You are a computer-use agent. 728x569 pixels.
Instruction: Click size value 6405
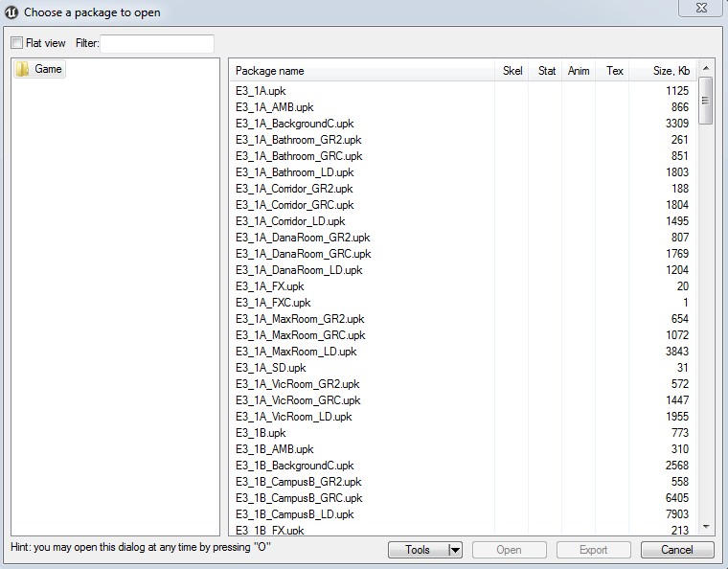677,498
